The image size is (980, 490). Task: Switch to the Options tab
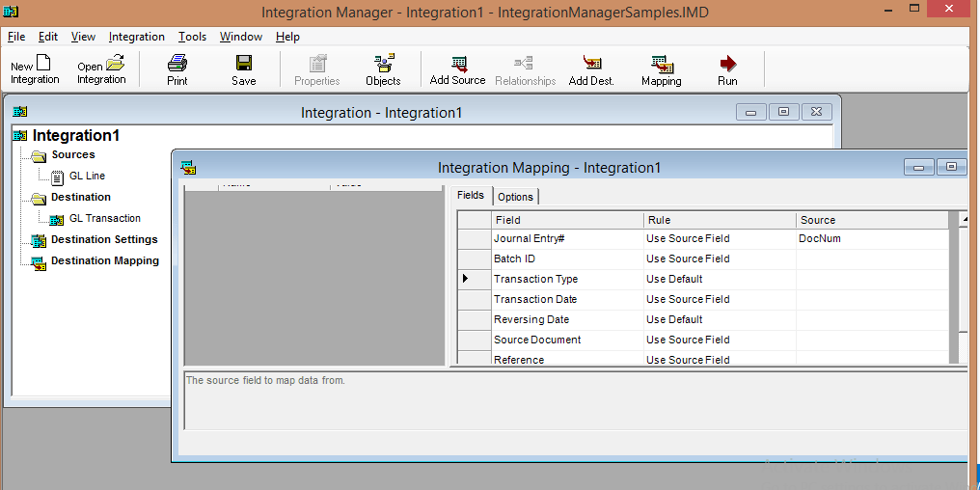coord(516,197)
